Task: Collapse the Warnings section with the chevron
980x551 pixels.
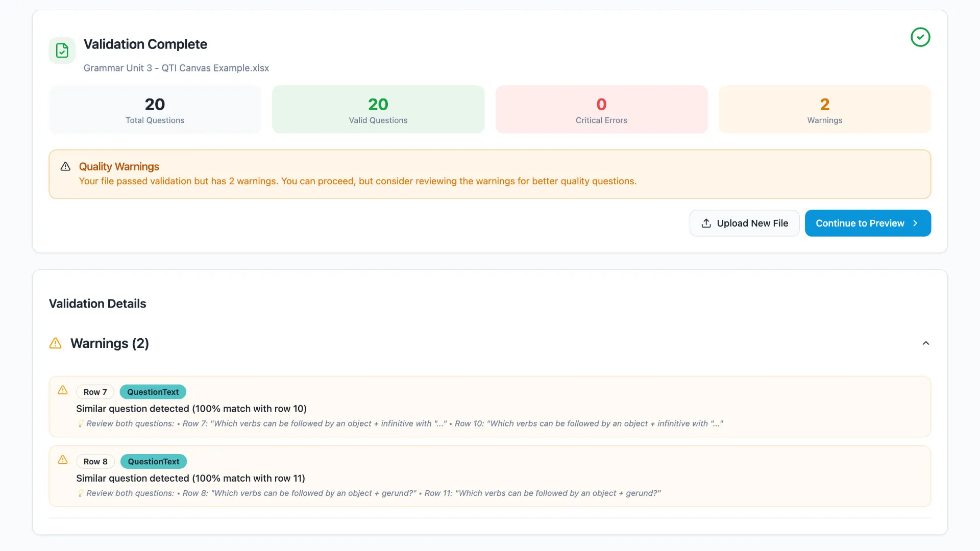Action: point(925,343)
